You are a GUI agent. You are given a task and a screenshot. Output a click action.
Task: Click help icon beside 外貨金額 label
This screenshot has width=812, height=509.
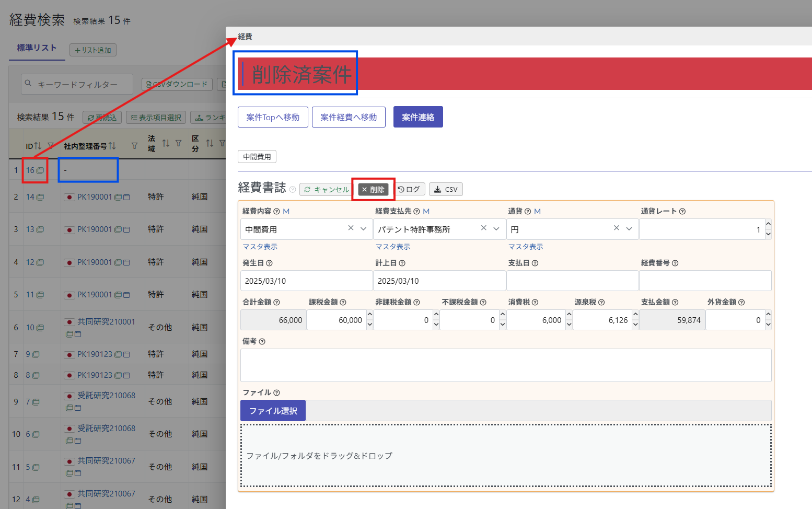pos(741,303)
